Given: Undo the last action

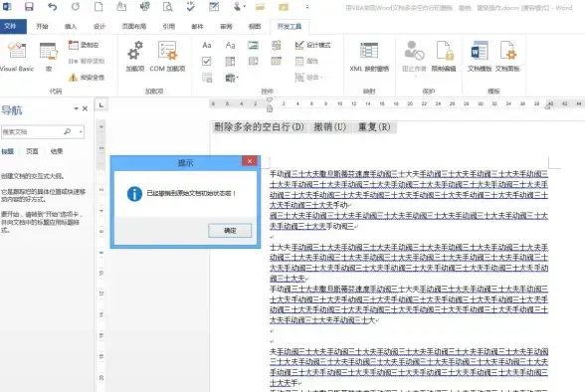Looking at the screenshot, I should pos(52,6).
